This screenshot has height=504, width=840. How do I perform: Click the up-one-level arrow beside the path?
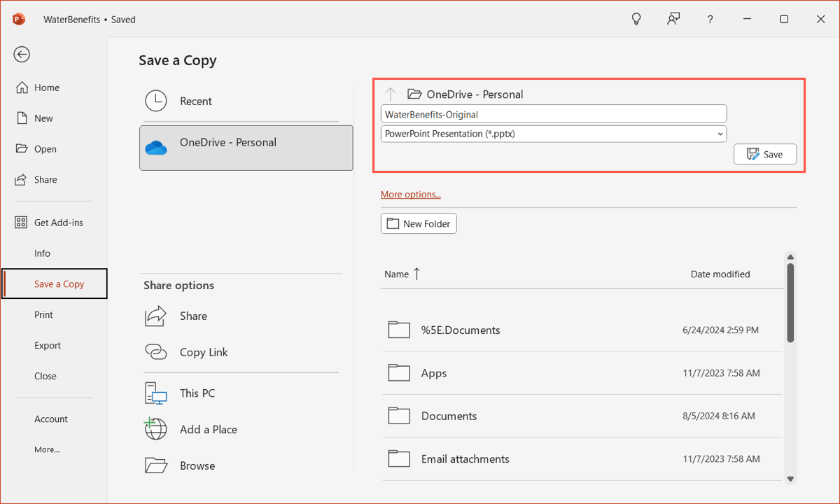(391, 94)
